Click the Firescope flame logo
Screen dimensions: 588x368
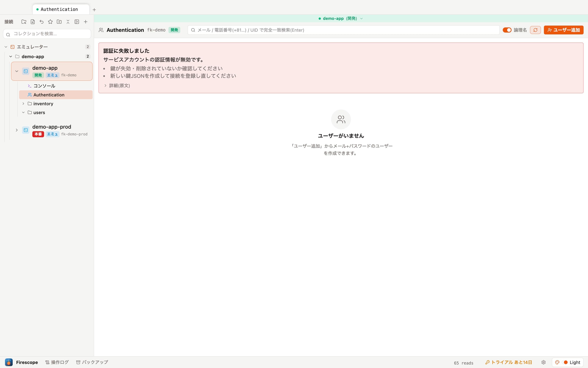point(9,362)
